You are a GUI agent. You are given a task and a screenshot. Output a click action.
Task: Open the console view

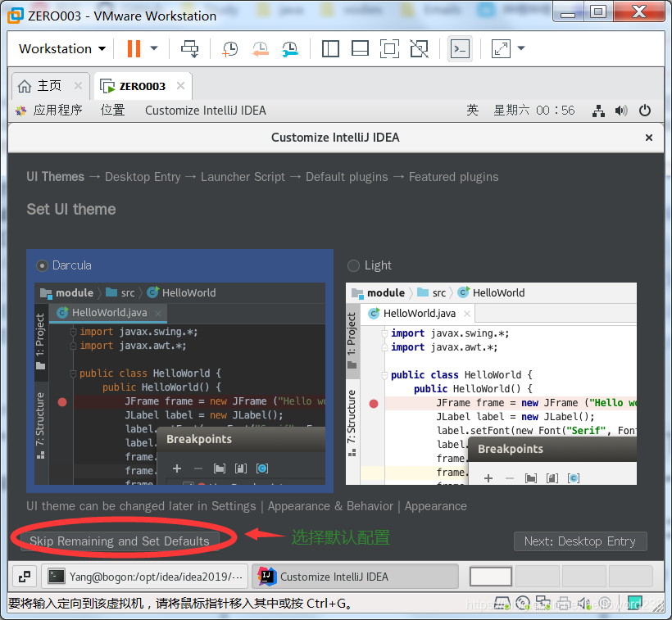[x=460, y=48]
